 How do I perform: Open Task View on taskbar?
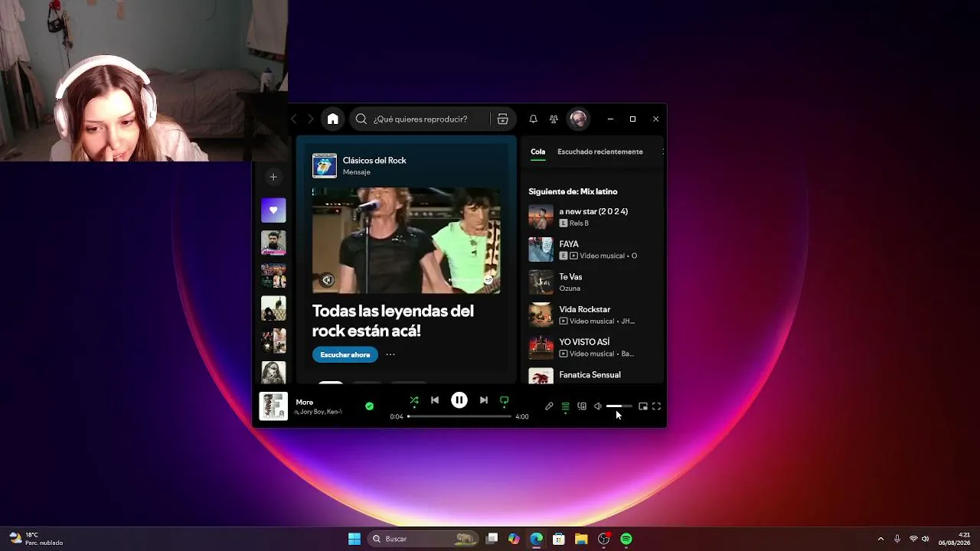(x=492, y=539)
